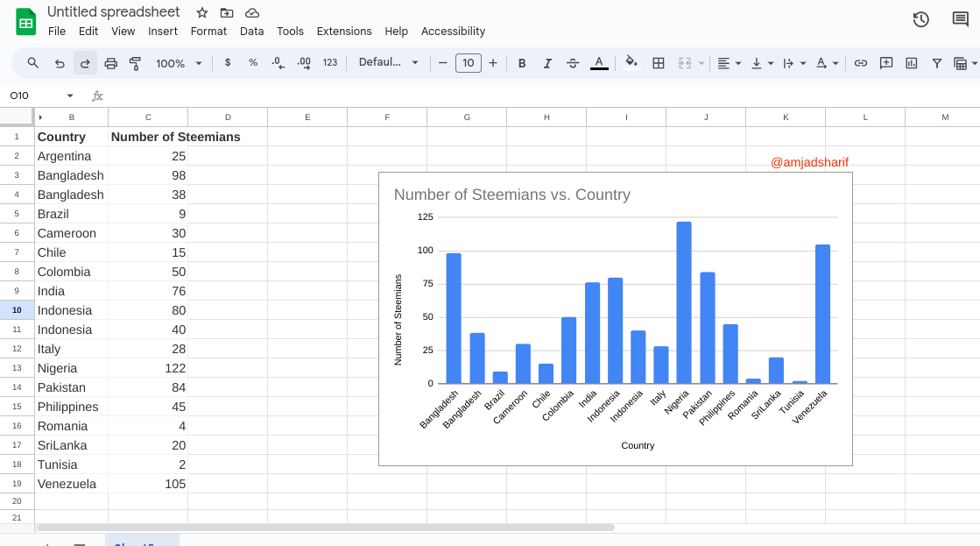Open the name box dropdown arrow

pos(70,96)
